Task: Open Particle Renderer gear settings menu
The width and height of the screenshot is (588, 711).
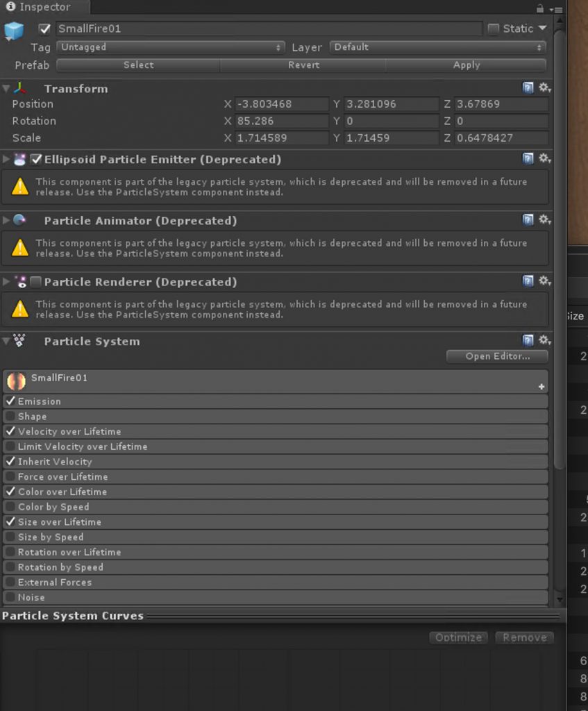Action: click(x=545, y=281)
